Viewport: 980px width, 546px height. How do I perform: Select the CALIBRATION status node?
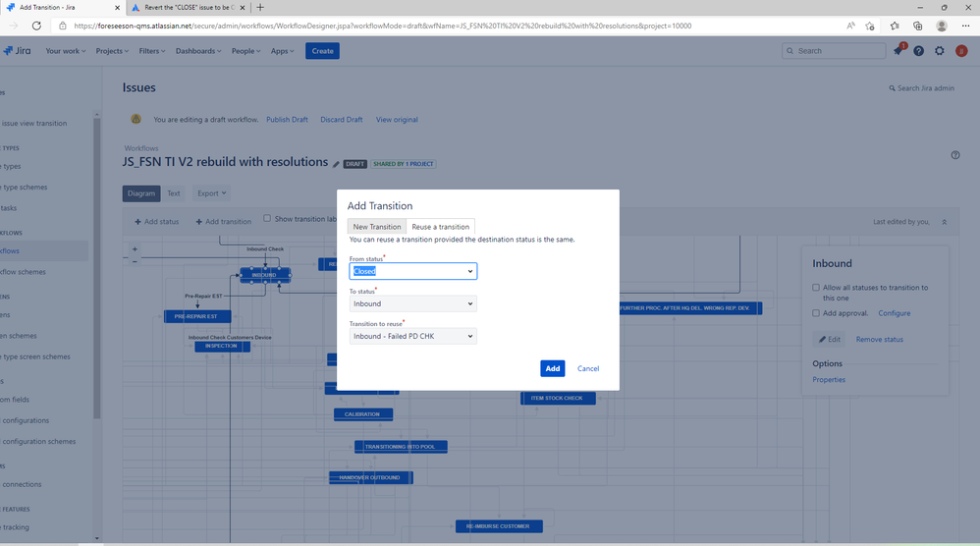[x=363, y=414]
